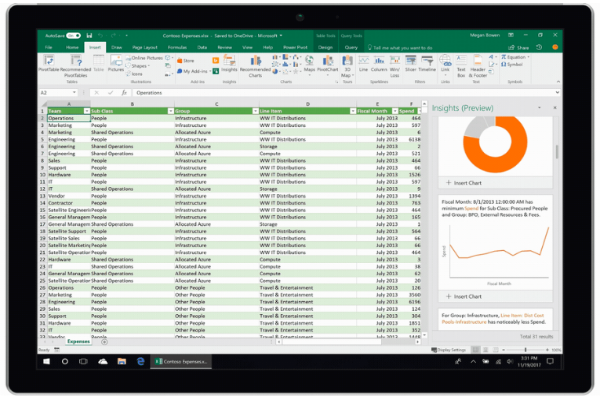Open the Group column filter dropdown
The width and height of the screenshot is (600, 400).
click(255, 111)
